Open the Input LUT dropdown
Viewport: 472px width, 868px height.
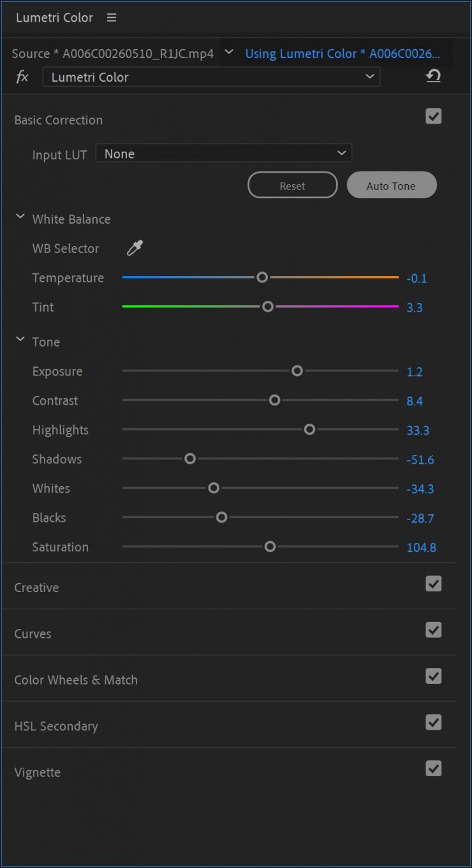223,154
